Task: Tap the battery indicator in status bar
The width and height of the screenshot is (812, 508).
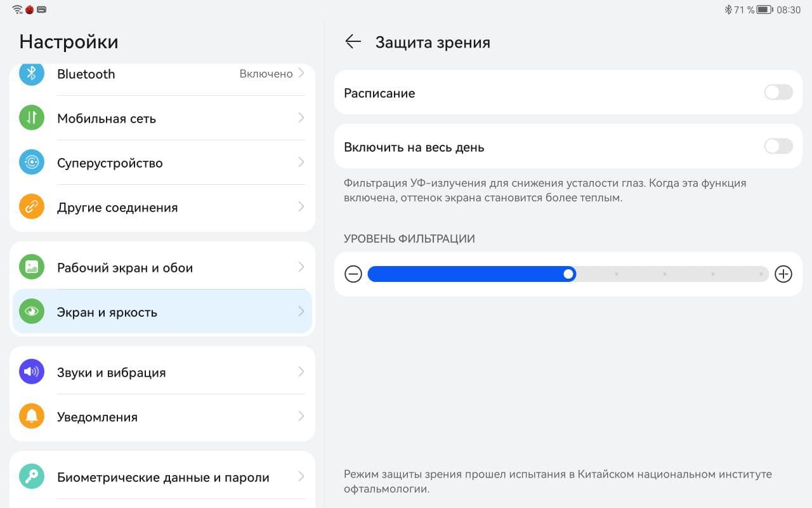Action: coord(764,10)
